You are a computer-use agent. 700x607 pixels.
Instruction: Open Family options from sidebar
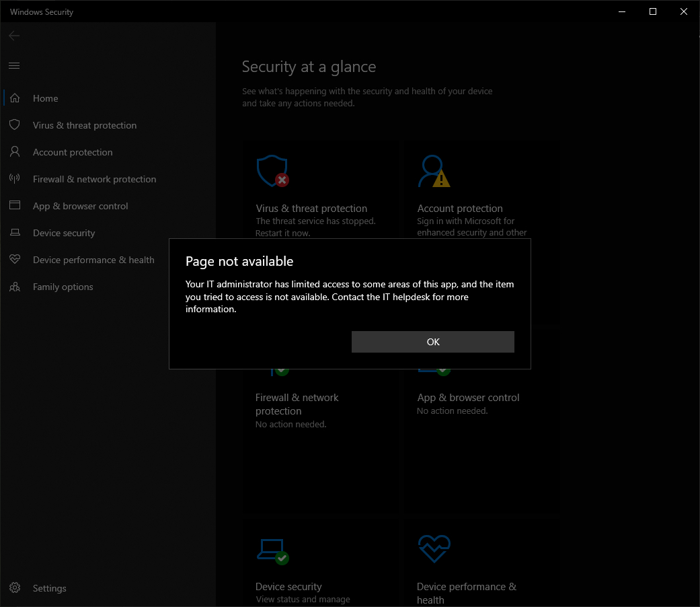click(63, 287)
